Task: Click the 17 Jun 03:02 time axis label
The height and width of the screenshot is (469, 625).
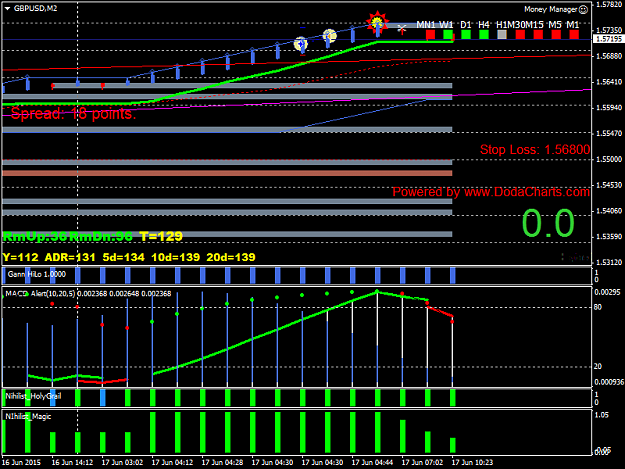Action: pos(122,463)
